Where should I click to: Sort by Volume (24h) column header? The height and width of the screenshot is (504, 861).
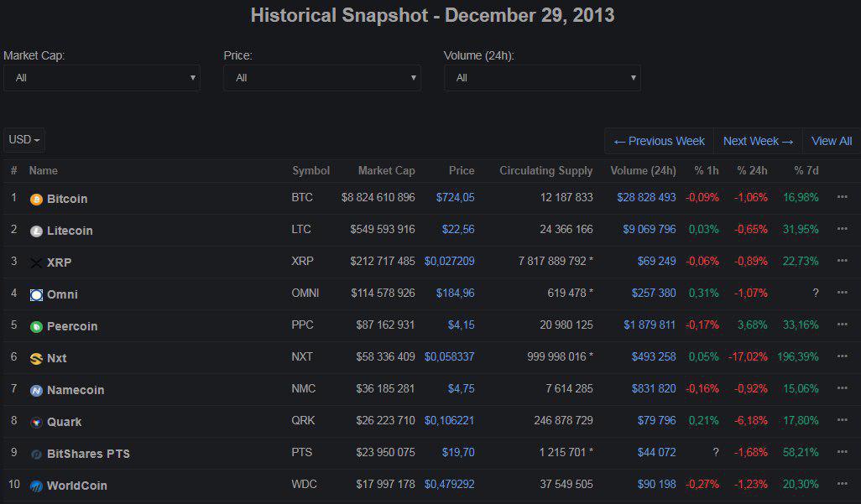pyautogui.click(x=643, y=171)
